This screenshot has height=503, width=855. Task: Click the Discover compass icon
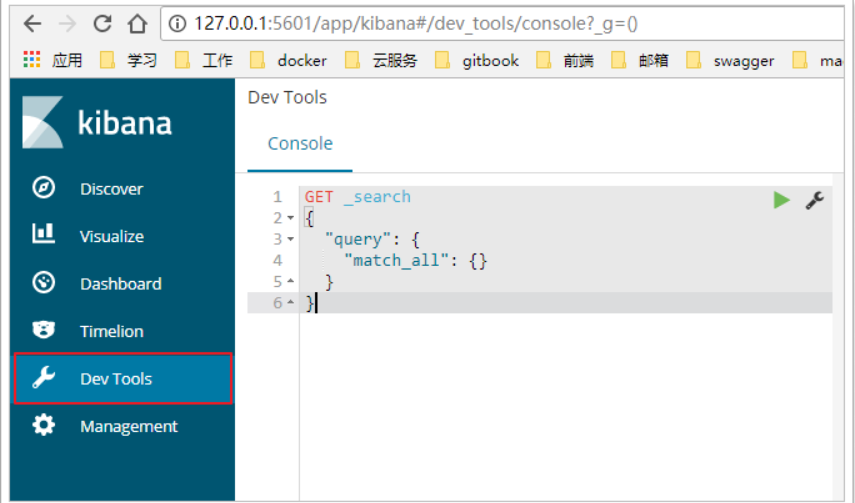(43, 188)
